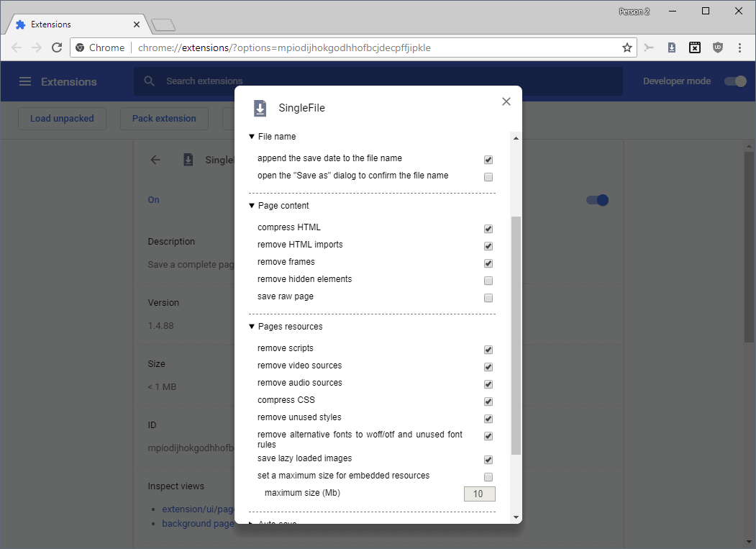This screenshot has height=549, width=756.
Task: Open the extension/ui/pag inspect view link
Action: pyautogui.click(x=198, y=509)
